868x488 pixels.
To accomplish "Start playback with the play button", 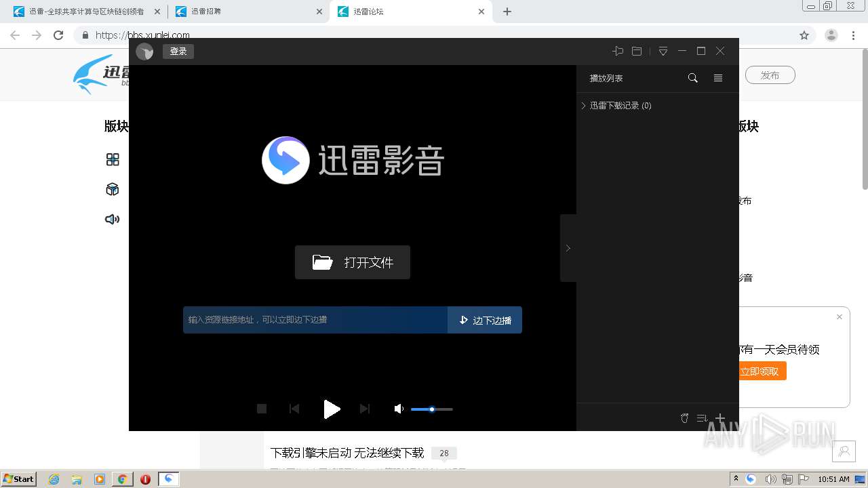I will pos(332,409).
